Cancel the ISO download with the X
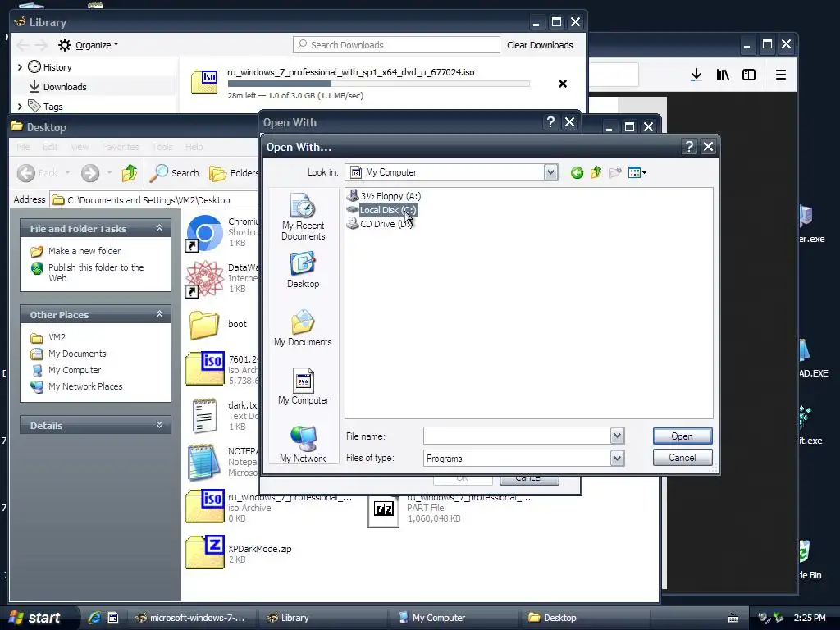The width and height of the screenshot is (840, 630). tap(563, 84)
